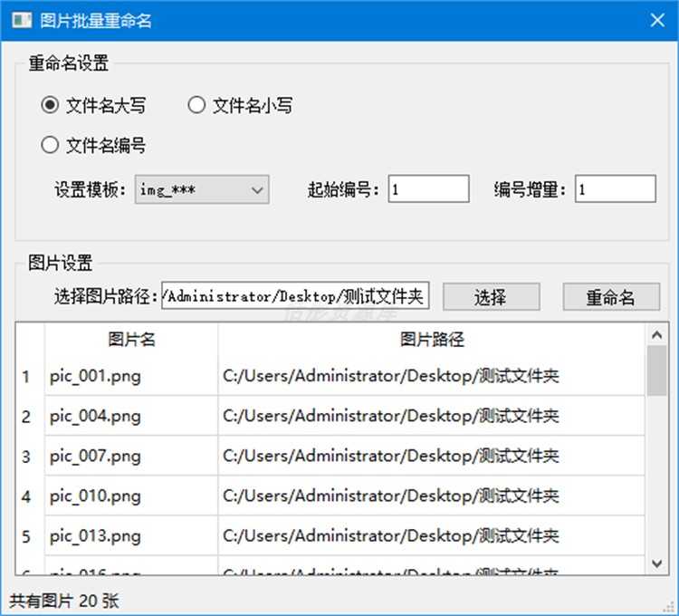
Task: Click the 起始编号 input field
Action: coord(429,188)
